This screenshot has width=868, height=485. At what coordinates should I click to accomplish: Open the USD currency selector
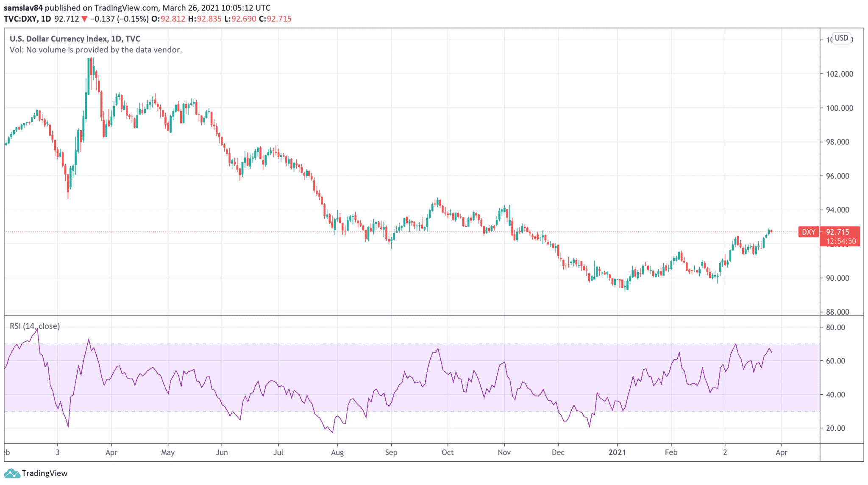[841, 38]
